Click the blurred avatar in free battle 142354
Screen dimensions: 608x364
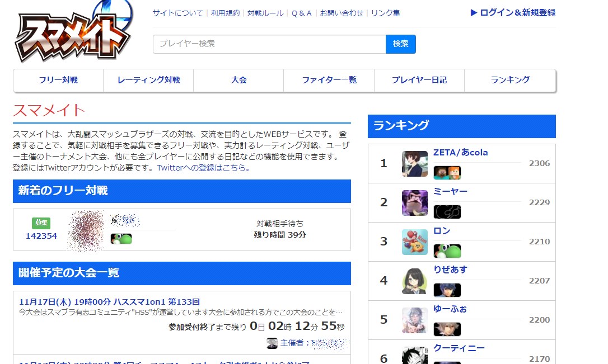point(86,230)
